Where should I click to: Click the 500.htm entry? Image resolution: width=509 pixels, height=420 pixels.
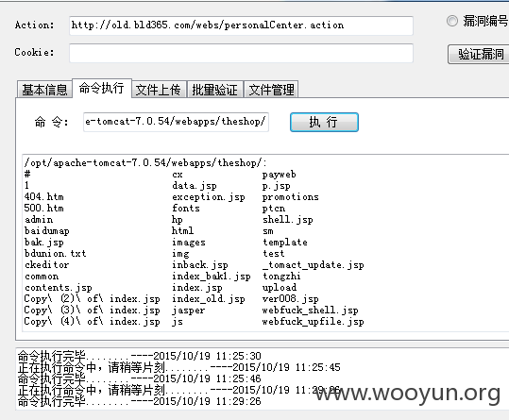pos(44,208)
